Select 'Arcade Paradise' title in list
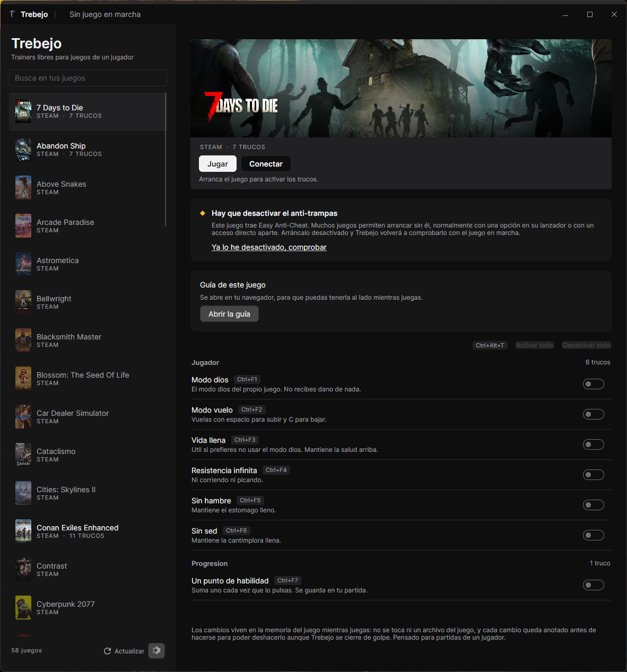Screen dimensions: 627x672 pos(65,222)
